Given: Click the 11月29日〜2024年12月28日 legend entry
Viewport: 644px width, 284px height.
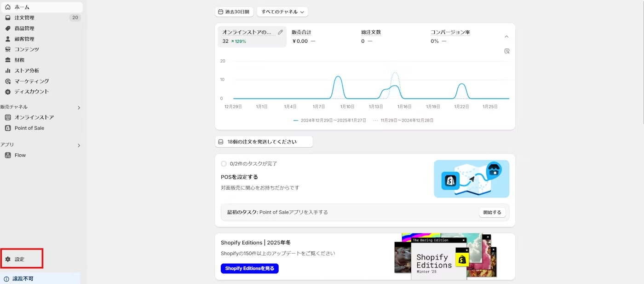Looking at the screenshot, I should coord(403,120).
